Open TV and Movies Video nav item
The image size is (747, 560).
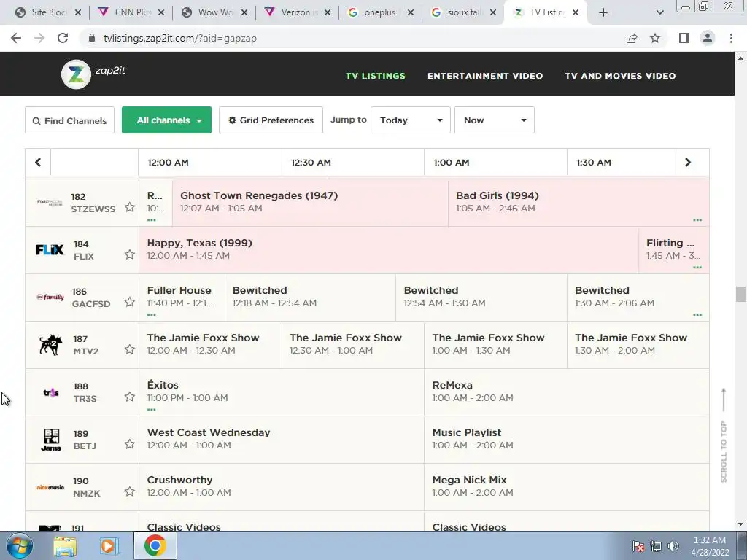pyautogui.click(x=620, y=76)
